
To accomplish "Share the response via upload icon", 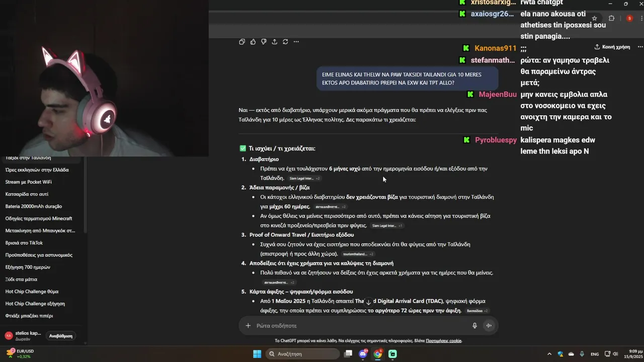I will click(274, 42).
